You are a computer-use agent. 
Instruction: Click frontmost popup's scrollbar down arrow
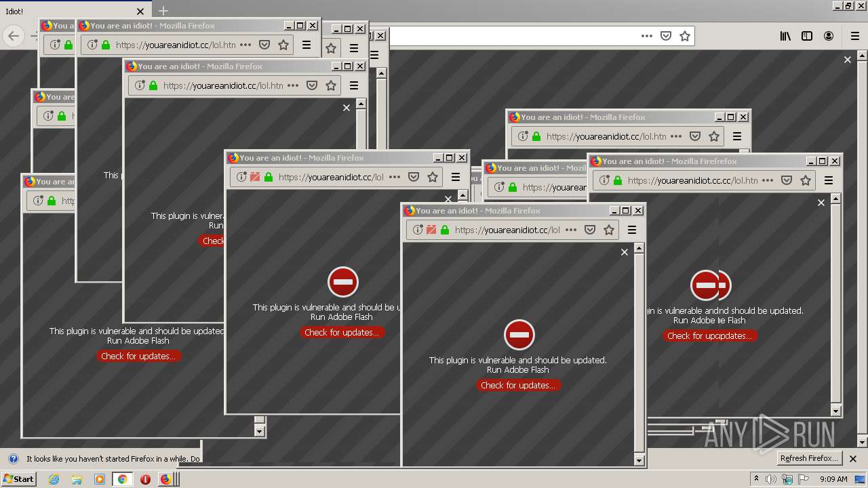[639, 460]
